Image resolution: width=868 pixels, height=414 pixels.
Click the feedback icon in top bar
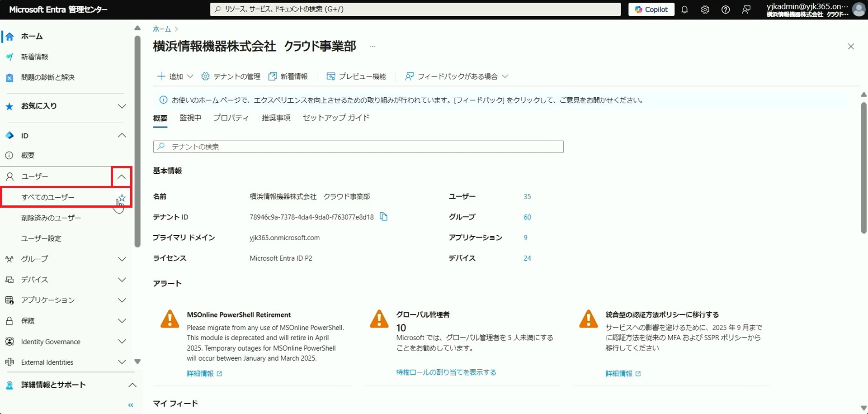pos(746,10)
